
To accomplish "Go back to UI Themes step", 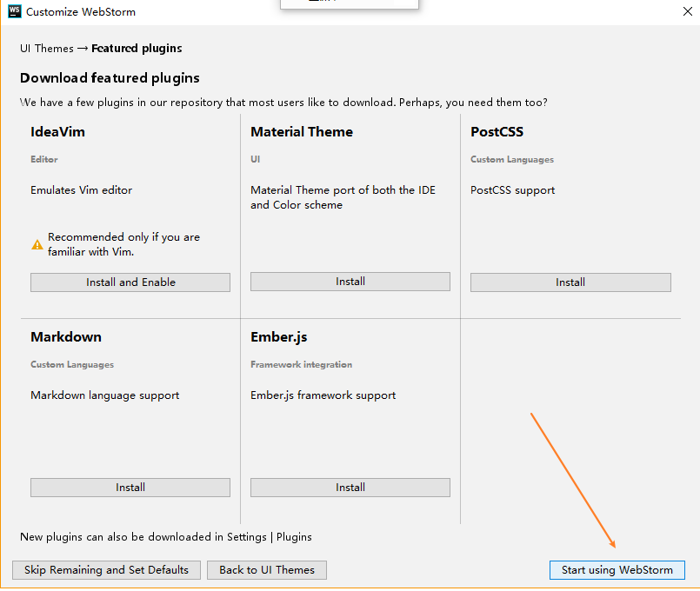I will point(266,570).
